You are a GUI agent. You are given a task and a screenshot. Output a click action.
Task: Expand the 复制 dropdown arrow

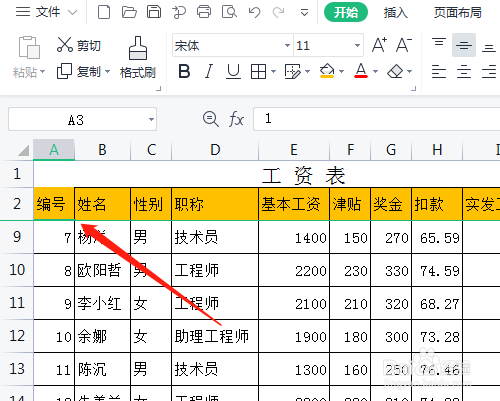[x=107, y=71]
